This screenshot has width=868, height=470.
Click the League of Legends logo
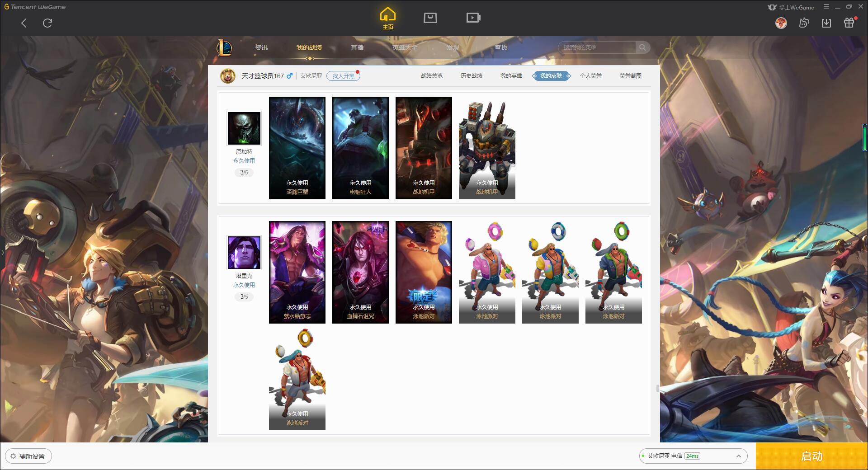(x=224, y=47)
